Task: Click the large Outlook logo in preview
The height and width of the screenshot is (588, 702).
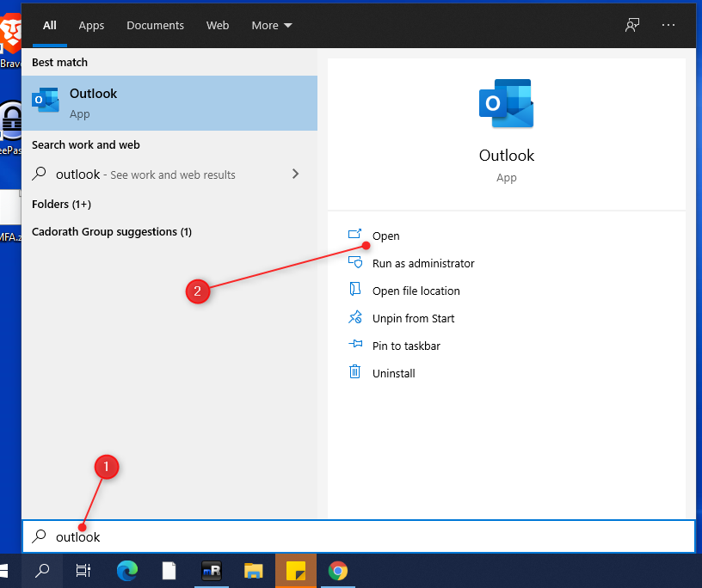Action: [507, 103]
